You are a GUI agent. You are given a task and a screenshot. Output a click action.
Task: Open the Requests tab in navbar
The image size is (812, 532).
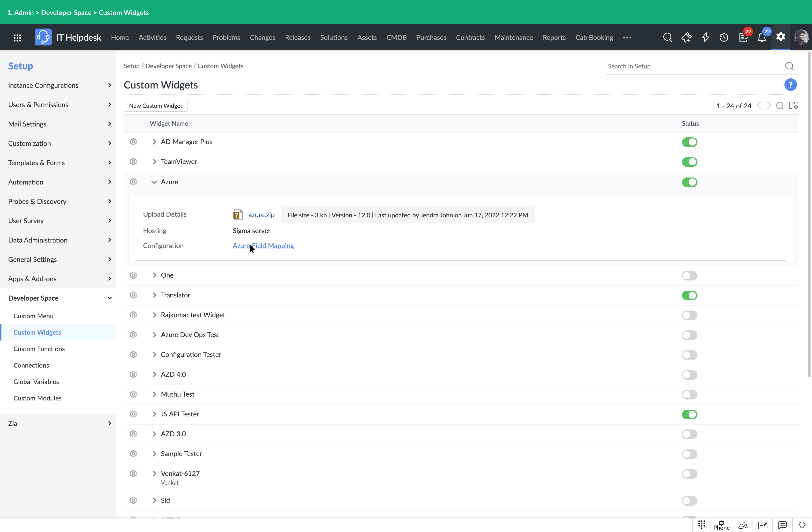tap(189, 37)
